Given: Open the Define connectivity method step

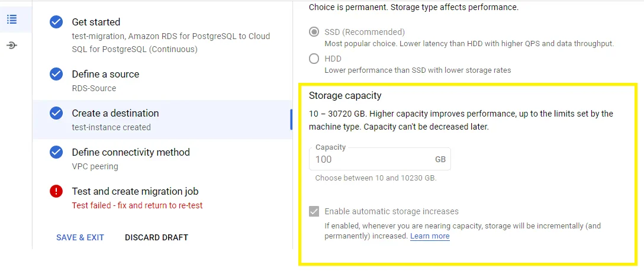Looking at the screenshot, I should pyautogui.click(x=131, y=153).
